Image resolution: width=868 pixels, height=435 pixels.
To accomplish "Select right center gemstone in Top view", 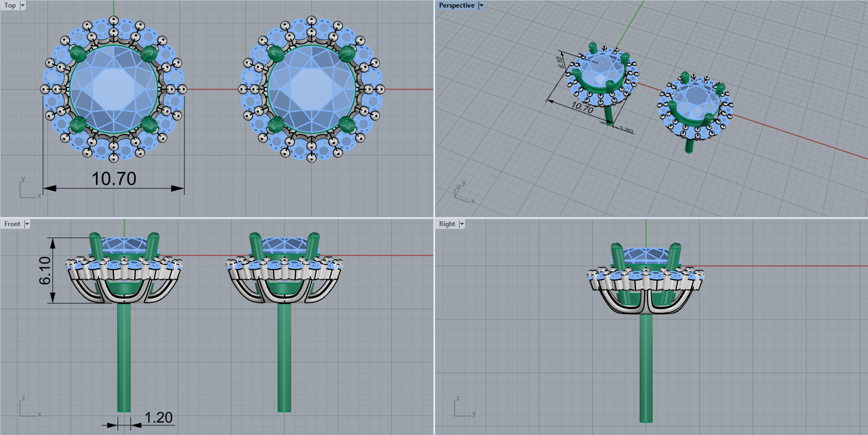I will 311,89.
